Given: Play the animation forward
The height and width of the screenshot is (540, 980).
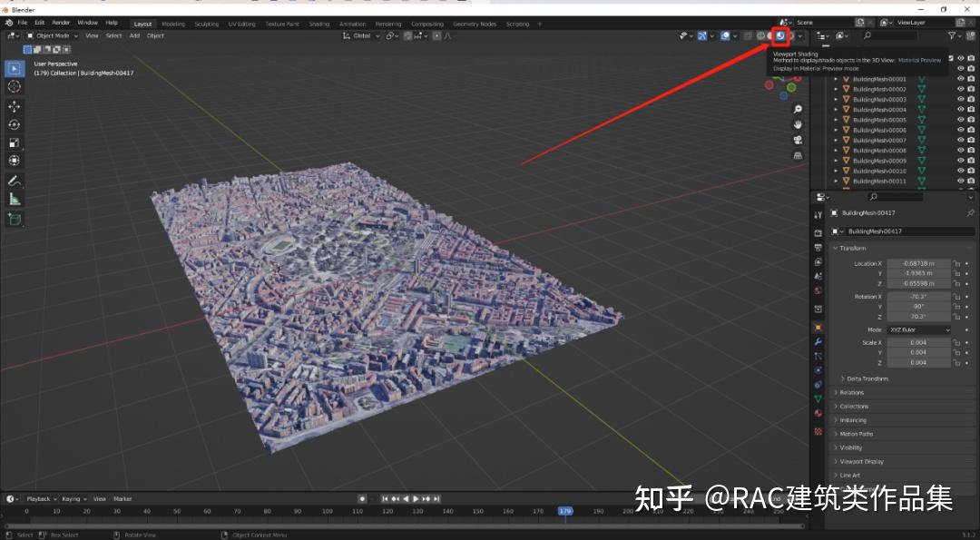Looking at the screenshot, I should (416, 499).
